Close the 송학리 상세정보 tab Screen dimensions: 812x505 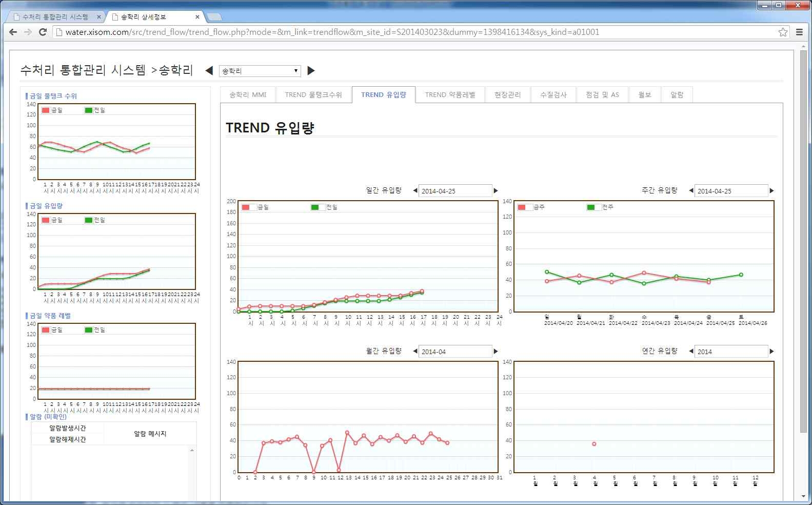pyautogui.click(x=197, y=17)
